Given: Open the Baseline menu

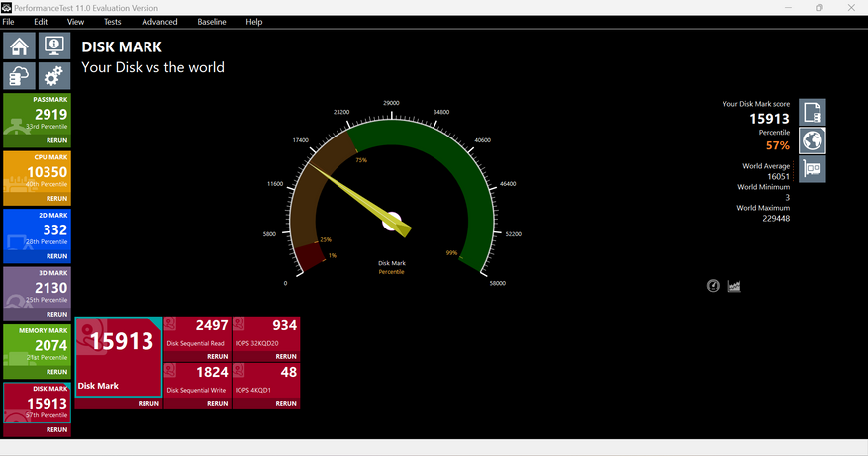Looking at the screenshot, I should click(212, 22).
